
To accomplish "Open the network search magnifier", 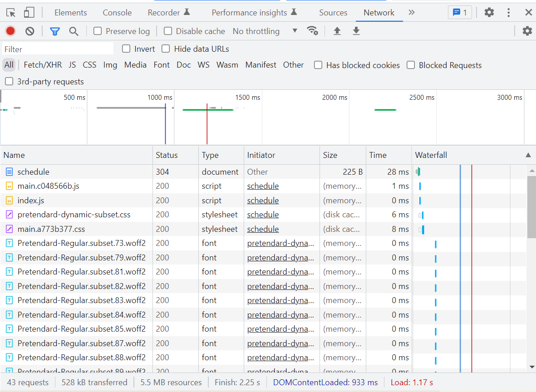I will tap(74, 31).
